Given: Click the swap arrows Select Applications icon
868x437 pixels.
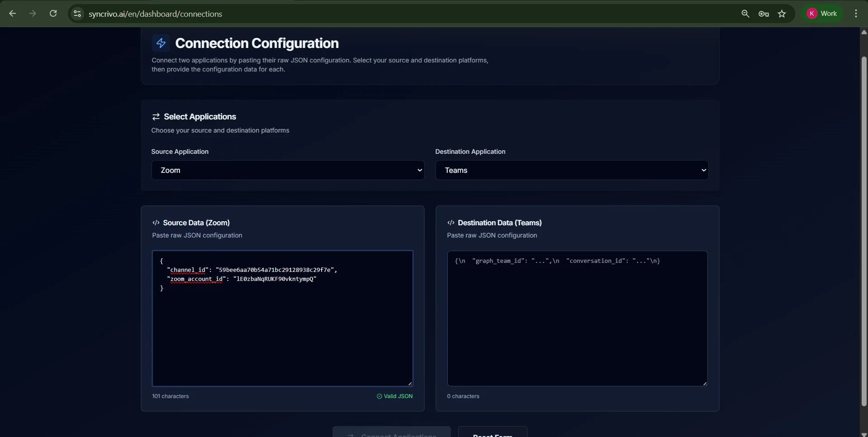Looking at the screenshot, I should click(x=156, y=117).
